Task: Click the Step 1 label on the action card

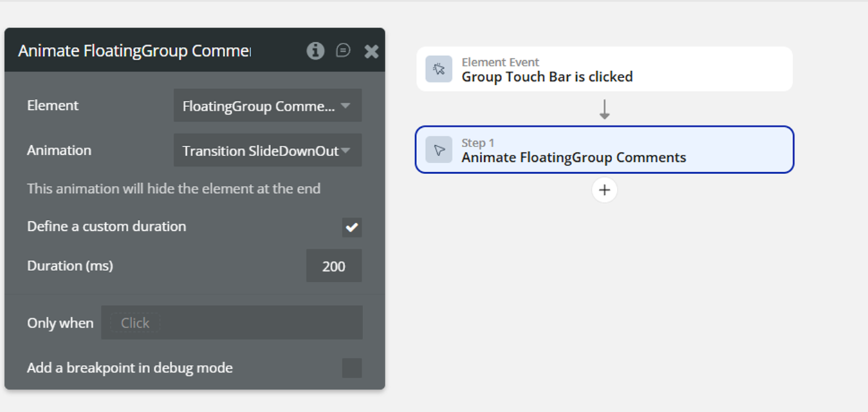Action: click(478, 143)
